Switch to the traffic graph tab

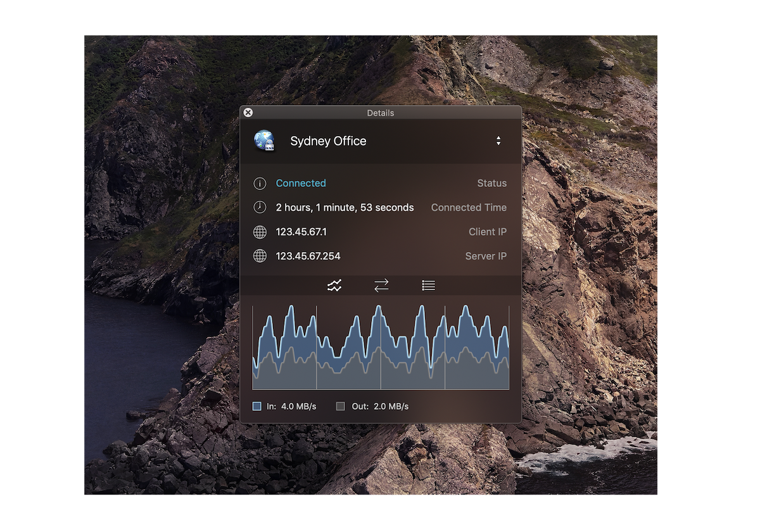tap(334, 286)
